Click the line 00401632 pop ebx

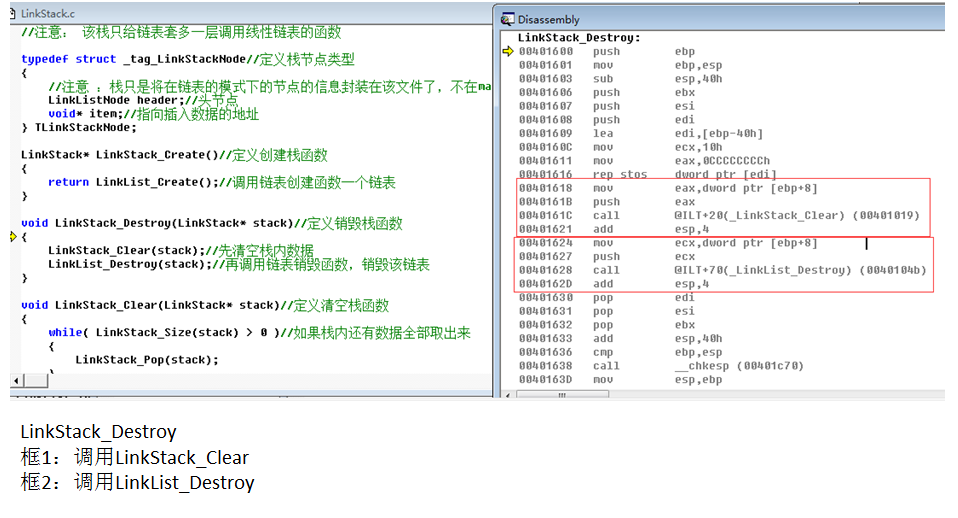click(x=607, y=325)
